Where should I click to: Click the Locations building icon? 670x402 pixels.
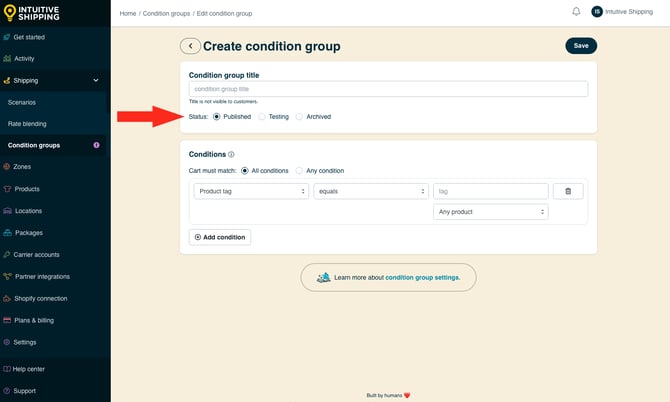click(x=7, y=211)
